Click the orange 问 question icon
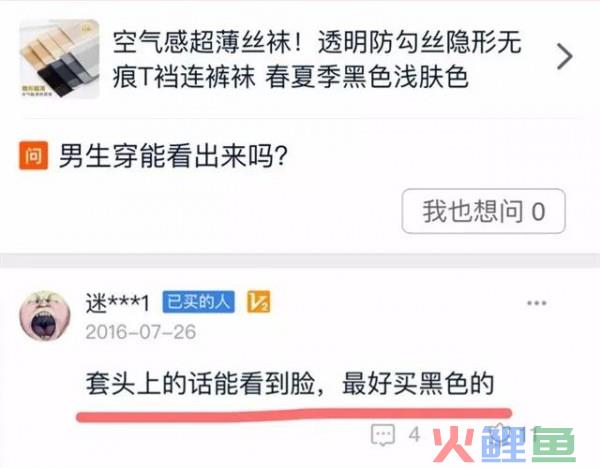This screenshot has height=468, width=600. point(34,155)
